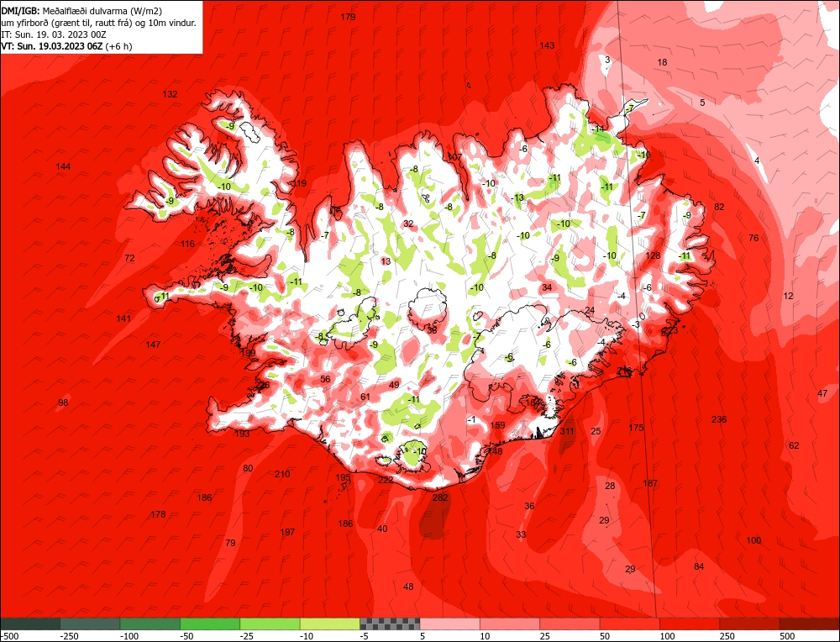This screenshot has width=840, height=642.
Task: Choose legend swatch between 100 and 250
Action: [x=690, y=624]
